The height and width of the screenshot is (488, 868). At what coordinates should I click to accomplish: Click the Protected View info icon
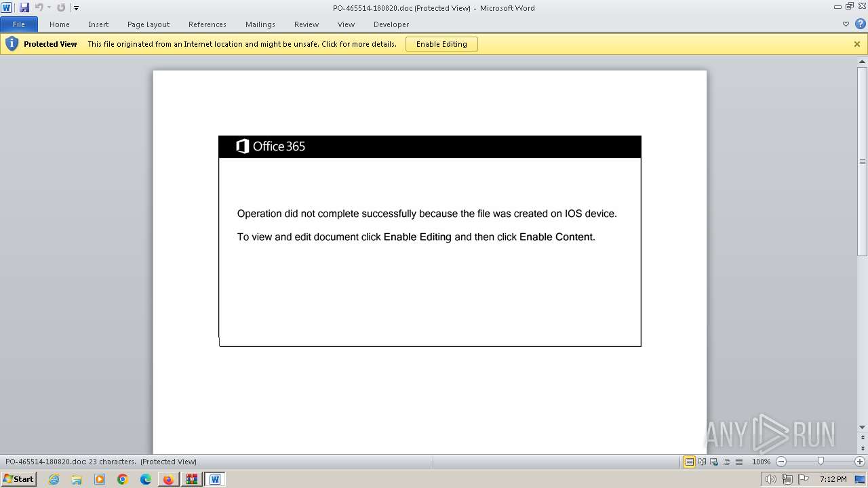click(x=12, y=44)
